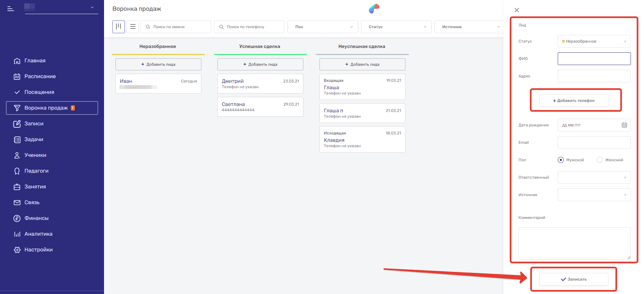Click the hamburger menu icon in sidebar
This screenshot has height=294, width=644.
[x=11, y=9]
